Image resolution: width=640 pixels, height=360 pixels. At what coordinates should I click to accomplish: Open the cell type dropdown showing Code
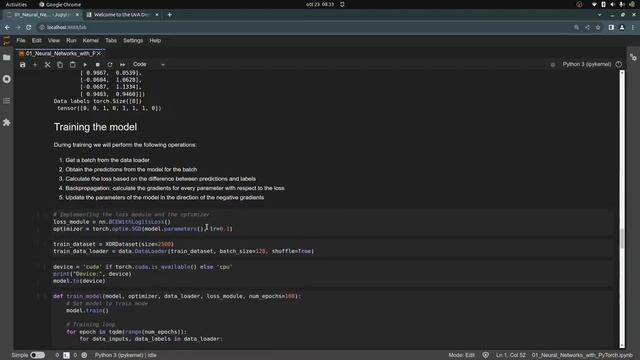[x=149, y=64]
